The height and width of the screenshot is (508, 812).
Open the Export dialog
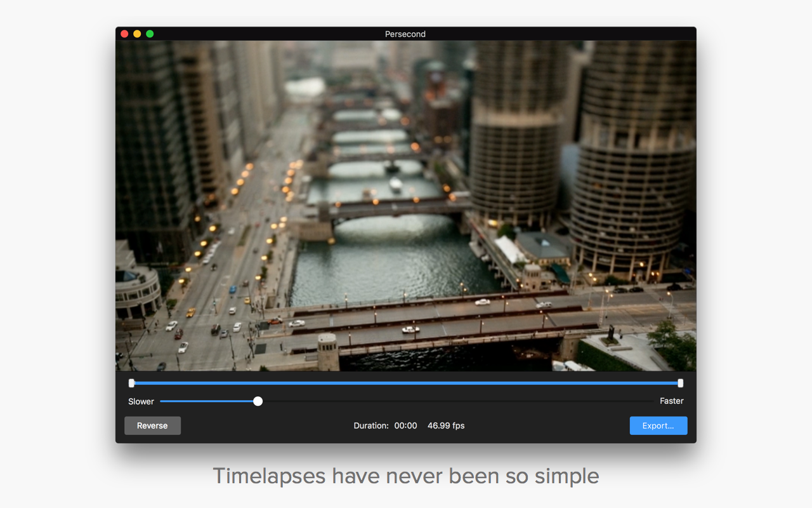(x=658, y=425)
